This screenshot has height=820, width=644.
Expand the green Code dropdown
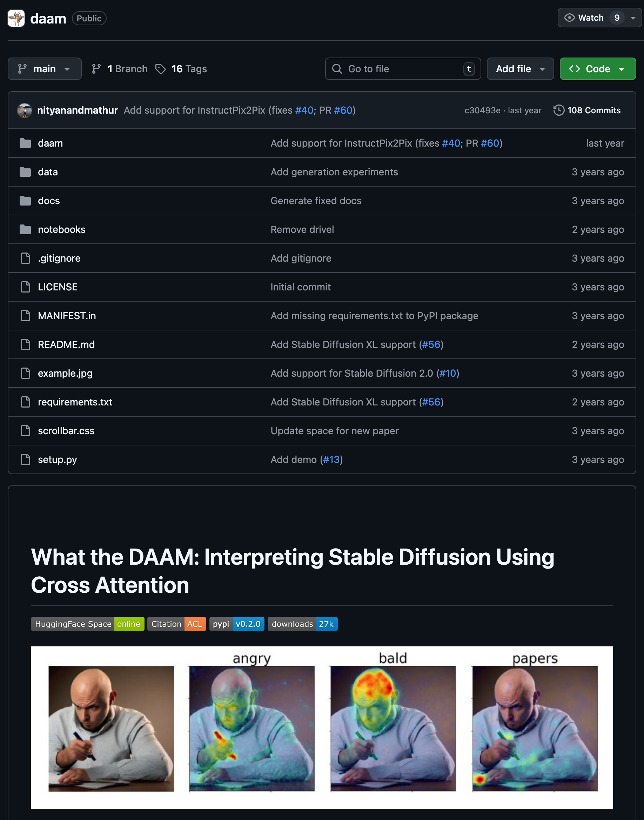[x=598, y=69]
